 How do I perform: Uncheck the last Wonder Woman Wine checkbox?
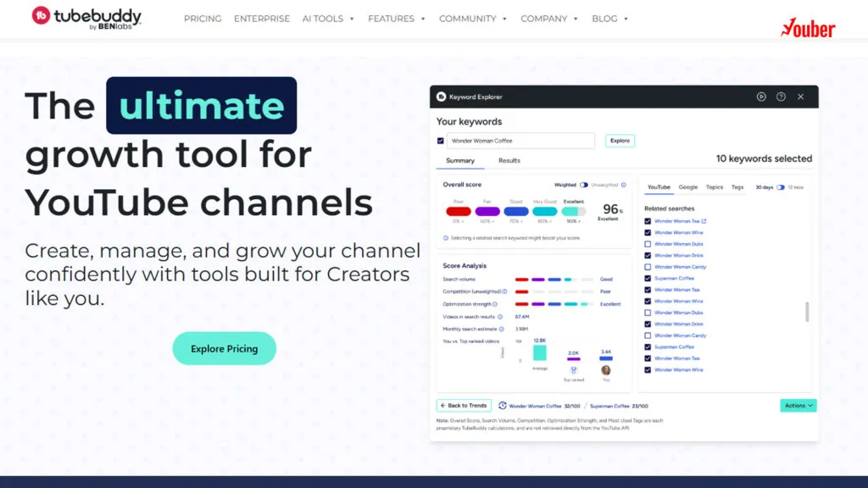648,369
